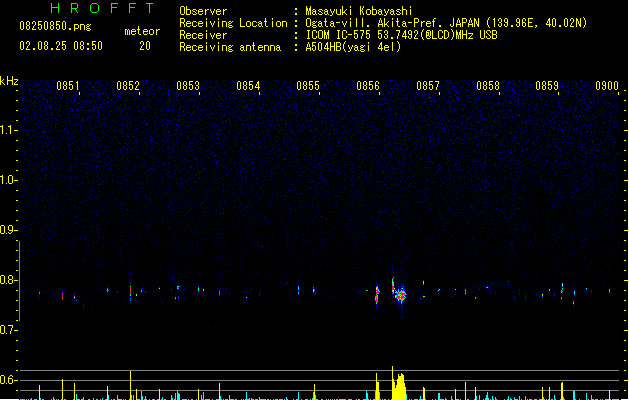Click the meteor label
This screenshot has height=400, width=629.
pyautogui.click(x=142, y=31)
